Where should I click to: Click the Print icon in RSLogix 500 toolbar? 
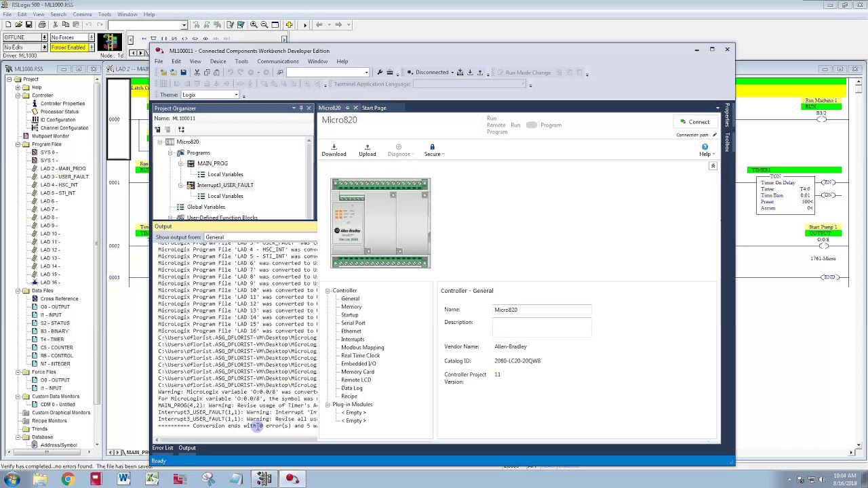[x=41, y=24]
